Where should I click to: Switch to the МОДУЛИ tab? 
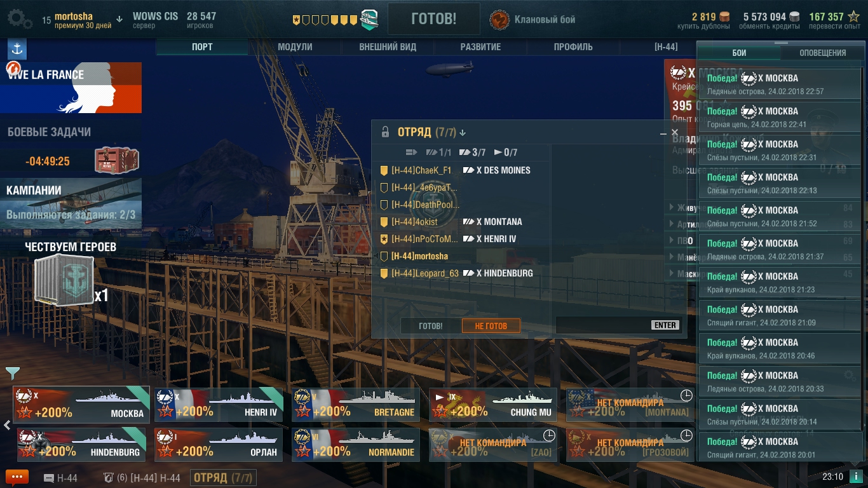(x=295, y=47)
